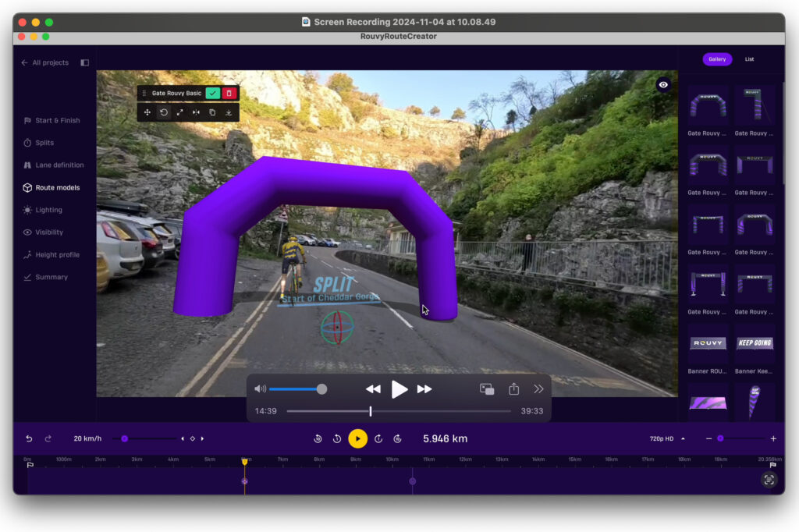This screenshot has width=799, height=532.
Task: Adjust the timeline zoom slider
Action: pos(720,438)
